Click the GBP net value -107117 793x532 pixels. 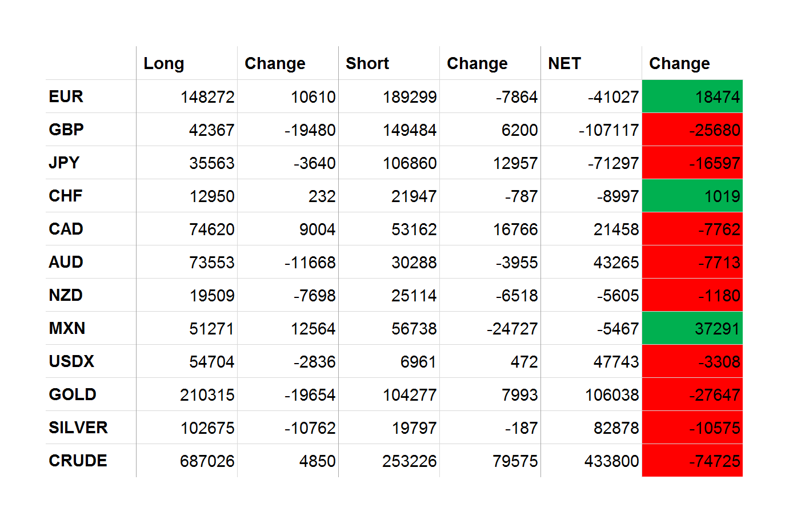pyautogui.click(x=608, y=130)
